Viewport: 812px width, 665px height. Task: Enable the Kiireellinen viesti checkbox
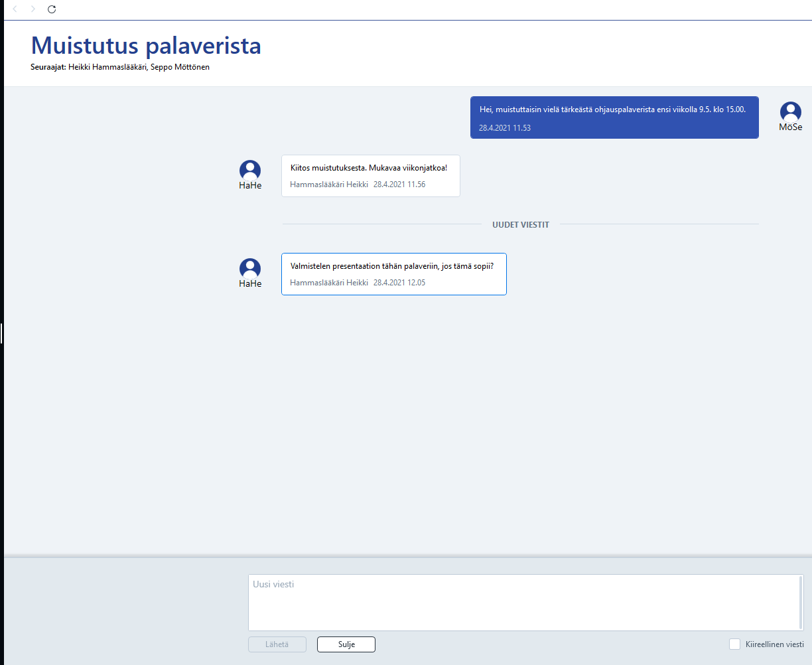pos(734,644)
